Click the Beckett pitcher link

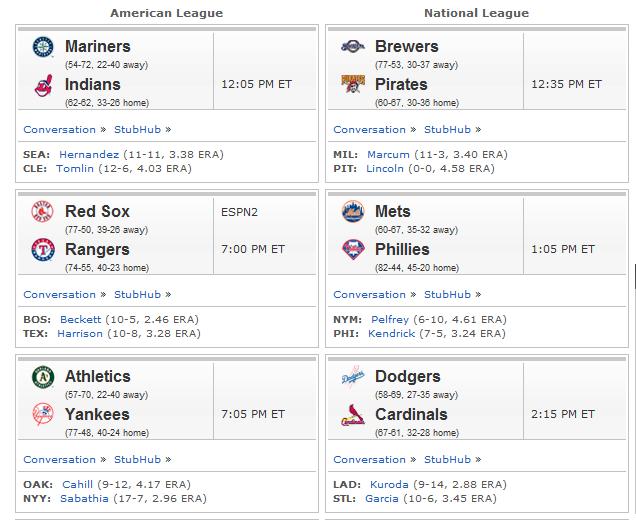(80, 319)
